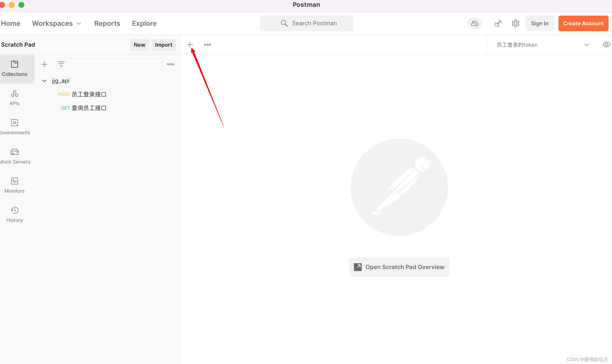This screenshot has height=364, width=612.
Task: Click the gear settings icon
Action: (x=515, y=23)
